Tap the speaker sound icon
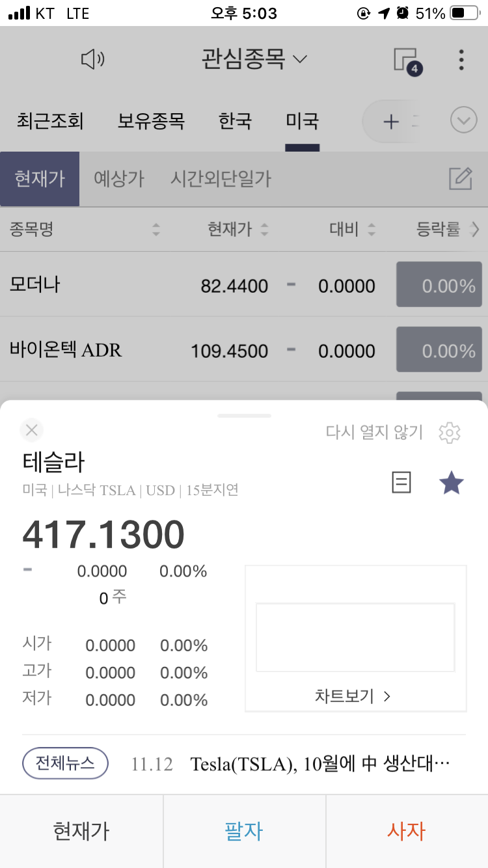Screen dimensions: 488x868 92,60
